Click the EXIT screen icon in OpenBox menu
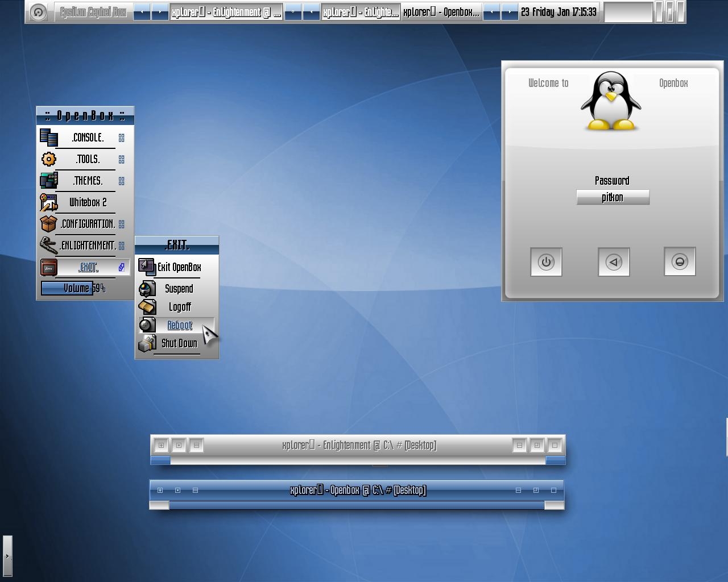Viewport: 728px width, 582px height. point(49,267)
